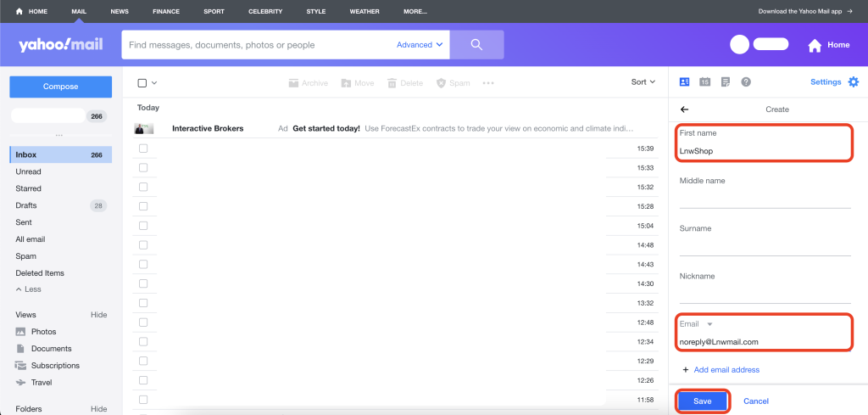868x415 pixels.
Task: Click Add email address link
Action: (726, 370)
